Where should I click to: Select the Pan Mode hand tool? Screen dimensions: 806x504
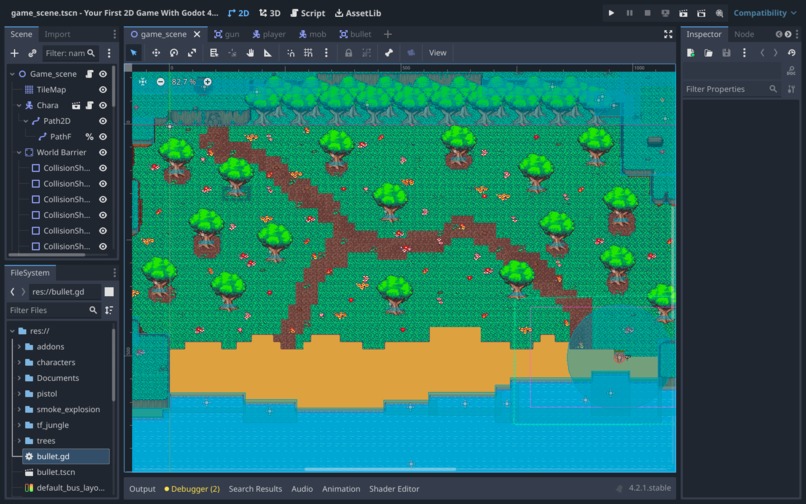[x=250, y=52]
